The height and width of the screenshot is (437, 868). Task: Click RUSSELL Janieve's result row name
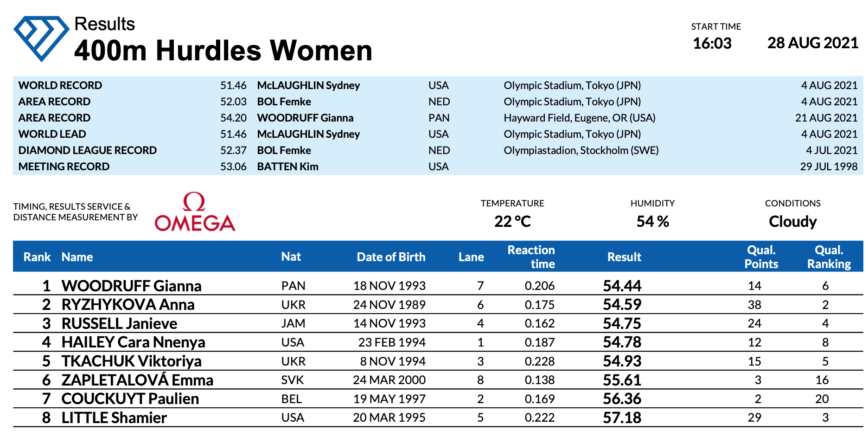[119, 323]
